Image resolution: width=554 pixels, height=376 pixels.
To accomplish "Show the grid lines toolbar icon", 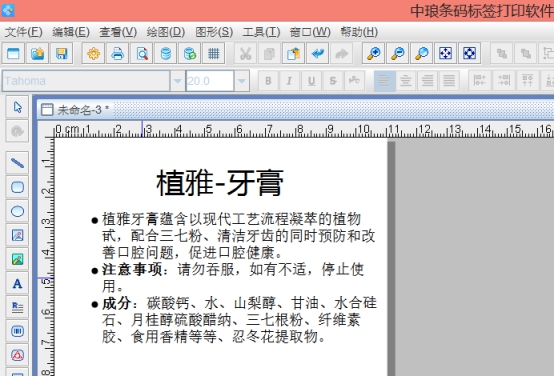I will coord(214,54).
